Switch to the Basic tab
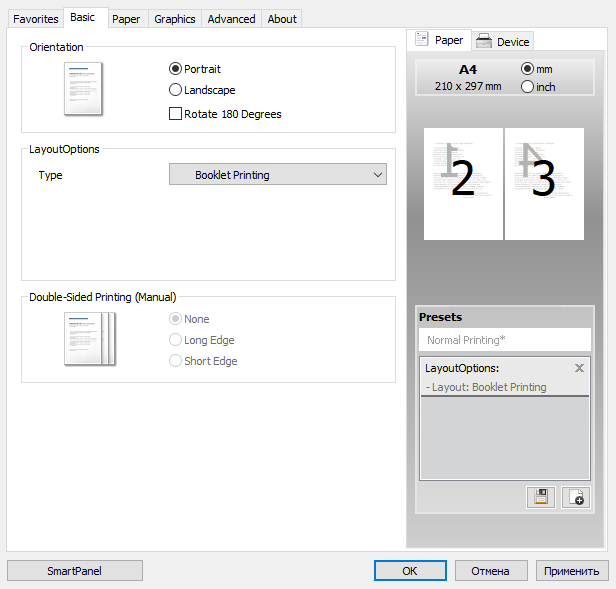The image size is (616, 589). coord(85,18)
